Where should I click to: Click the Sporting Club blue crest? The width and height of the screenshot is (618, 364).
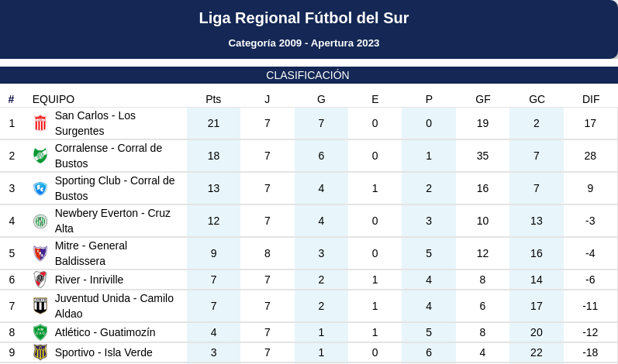pos(40,188)
